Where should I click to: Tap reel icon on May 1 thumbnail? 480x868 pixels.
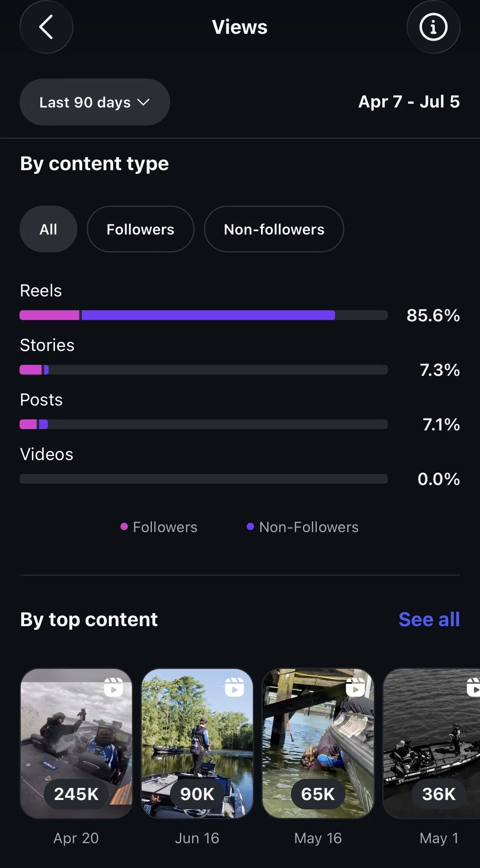(473, 687)
